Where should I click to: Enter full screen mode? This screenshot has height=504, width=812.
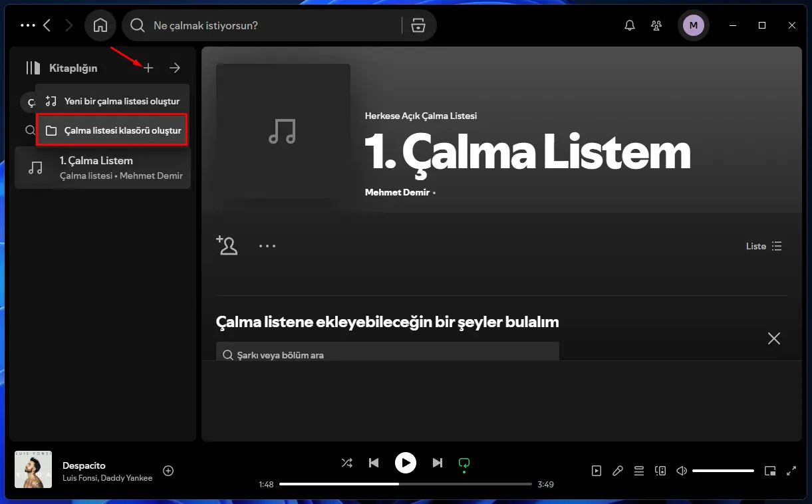(791, 471)
